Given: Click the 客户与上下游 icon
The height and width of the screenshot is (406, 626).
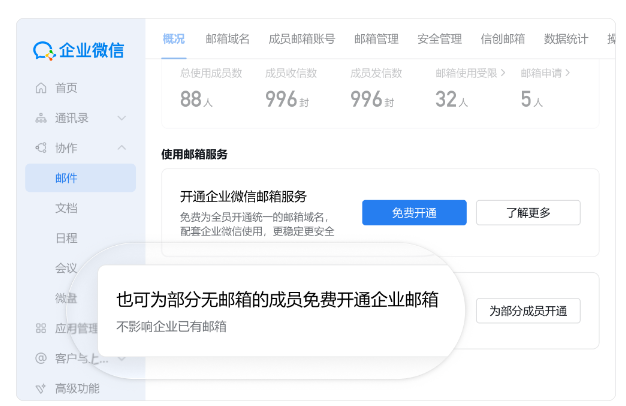Looking at the screenshot, I should pos(41,358).
